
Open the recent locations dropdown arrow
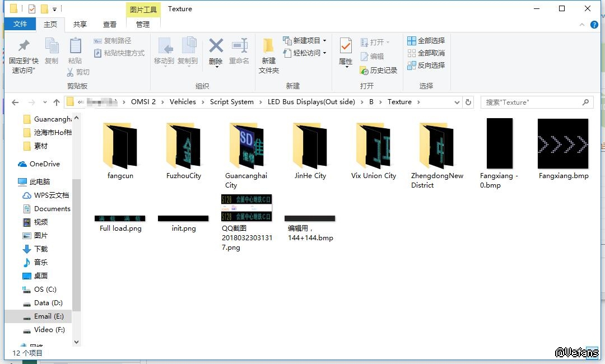click(45, 102)
